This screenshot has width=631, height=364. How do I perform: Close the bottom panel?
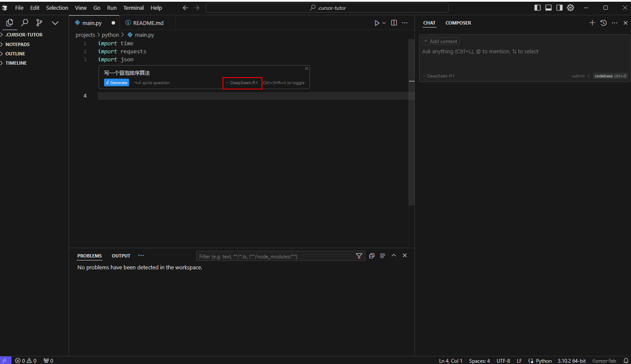pyautogui.click(x=405, y=255)
